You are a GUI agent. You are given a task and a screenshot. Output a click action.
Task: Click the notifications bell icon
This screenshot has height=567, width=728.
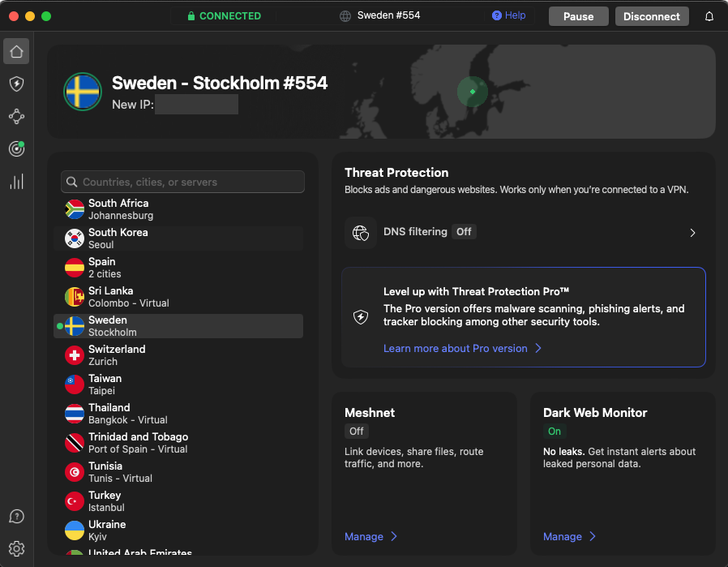[709, 16]
